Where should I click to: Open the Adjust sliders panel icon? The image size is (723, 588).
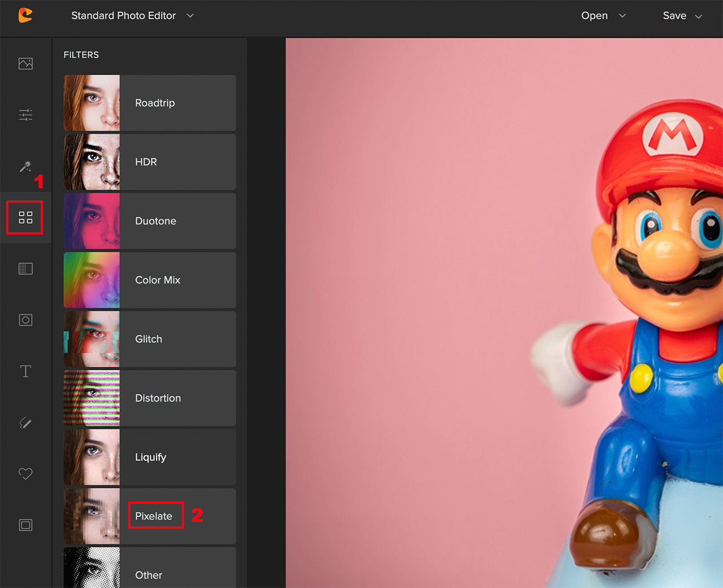point(25,114)
